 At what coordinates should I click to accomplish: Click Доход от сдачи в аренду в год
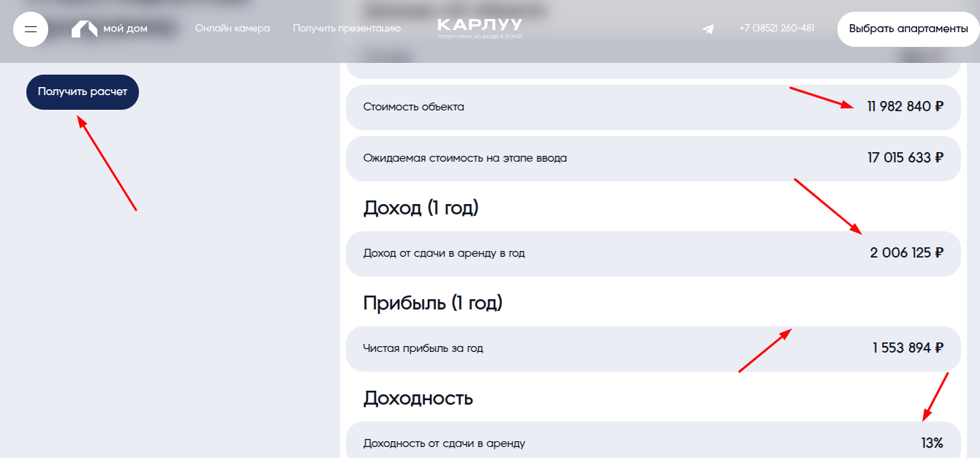444,253
